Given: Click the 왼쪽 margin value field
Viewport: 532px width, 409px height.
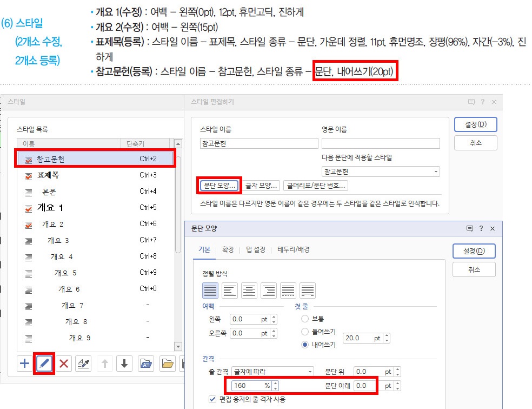Looking at the screenshot, I should [250, 319].
